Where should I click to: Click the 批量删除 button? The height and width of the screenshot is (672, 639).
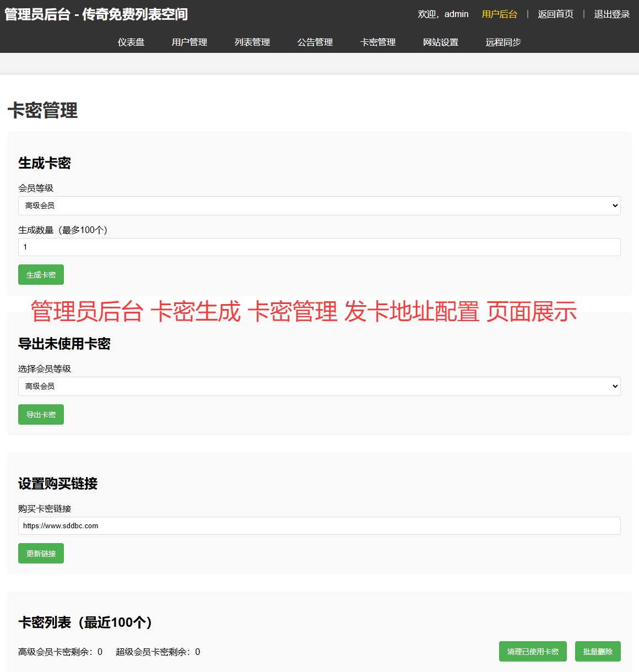pos(598,651)
